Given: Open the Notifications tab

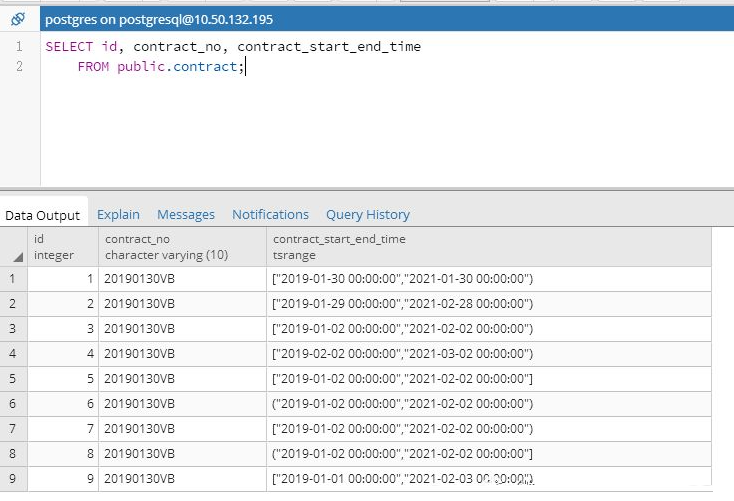Looking at the screenshot, I should click(x=271, y=214).
